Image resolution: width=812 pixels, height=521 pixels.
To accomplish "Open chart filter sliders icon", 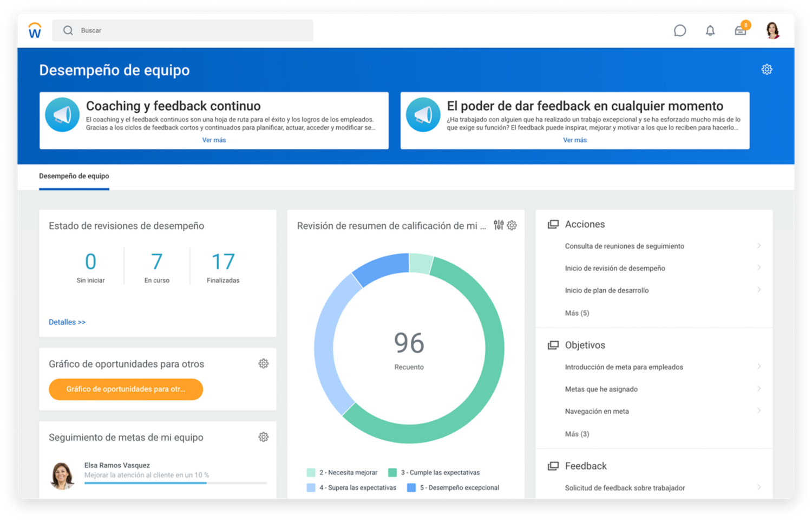I will (x=499, y=225).
